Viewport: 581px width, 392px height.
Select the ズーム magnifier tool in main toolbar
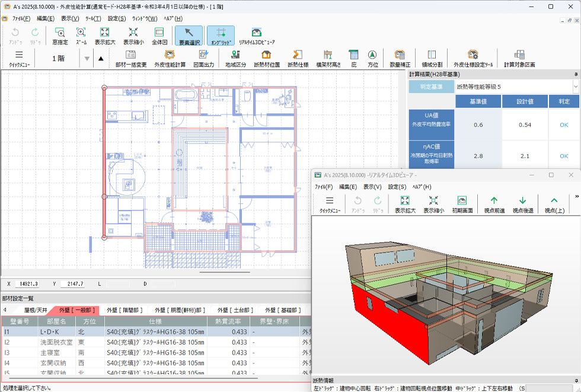81,36
